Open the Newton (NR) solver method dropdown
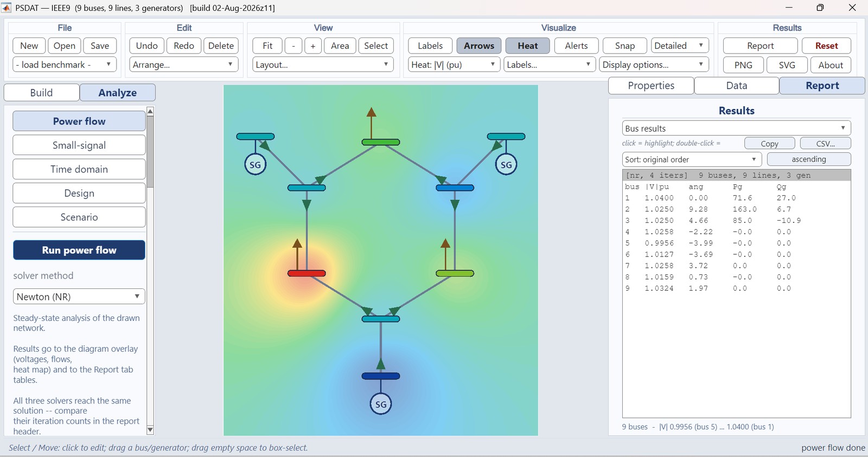868x457 pixels. pos(79,297)
